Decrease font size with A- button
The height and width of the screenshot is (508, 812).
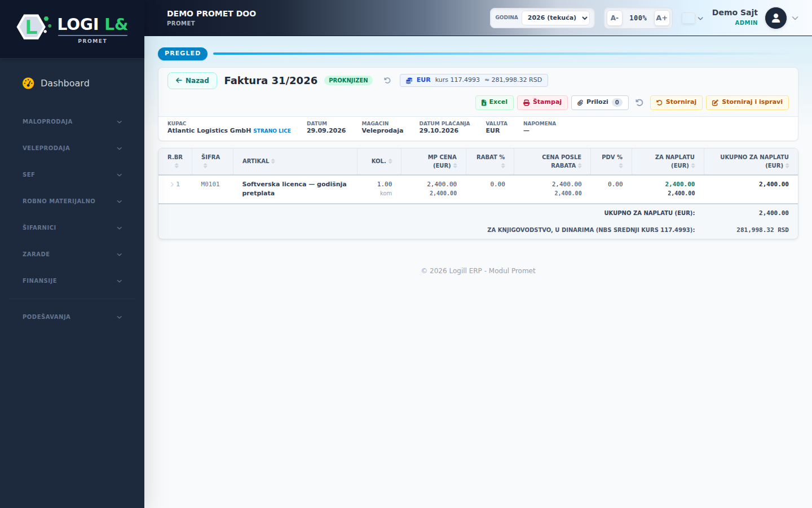coord(615,18)
